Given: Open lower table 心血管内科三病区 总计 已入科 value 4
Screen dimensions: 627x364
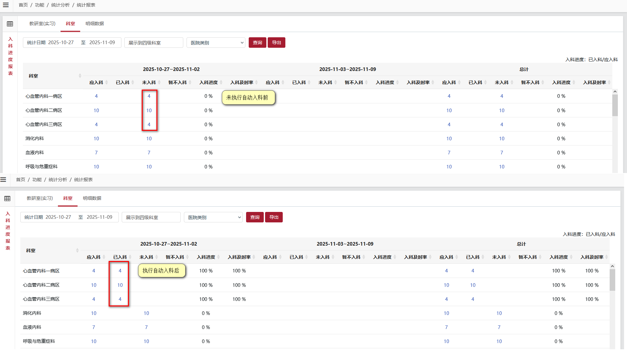Looking at the screenshot, I should (473, 299).
